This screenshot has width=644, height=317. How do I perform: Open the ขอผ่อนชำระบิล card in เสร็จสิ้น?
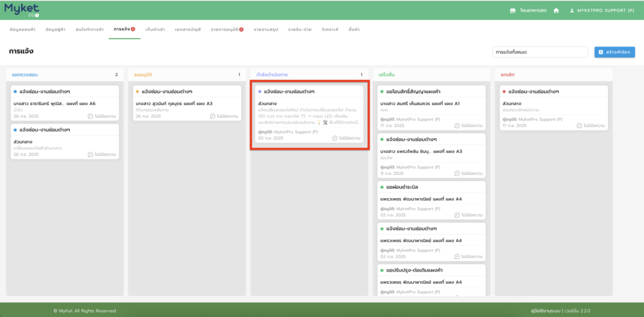click(x=431, y=200)
